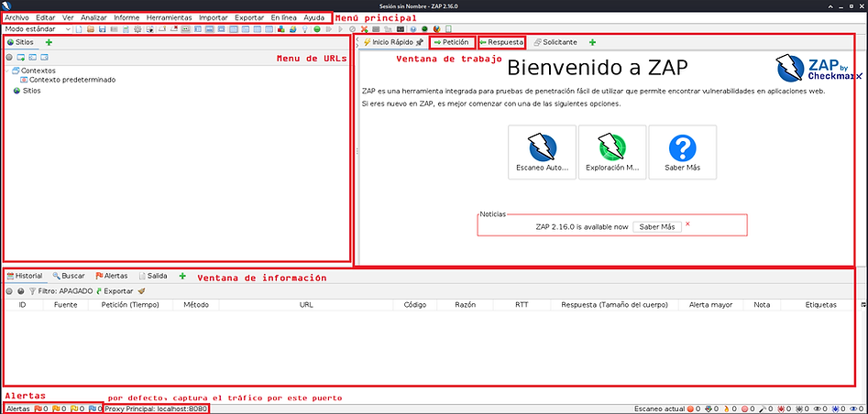Image resolution: width=868 pixels, height=414 pixels.
Task: Click the orange flag alert count in status bar
Action: (x=58, y=409)
